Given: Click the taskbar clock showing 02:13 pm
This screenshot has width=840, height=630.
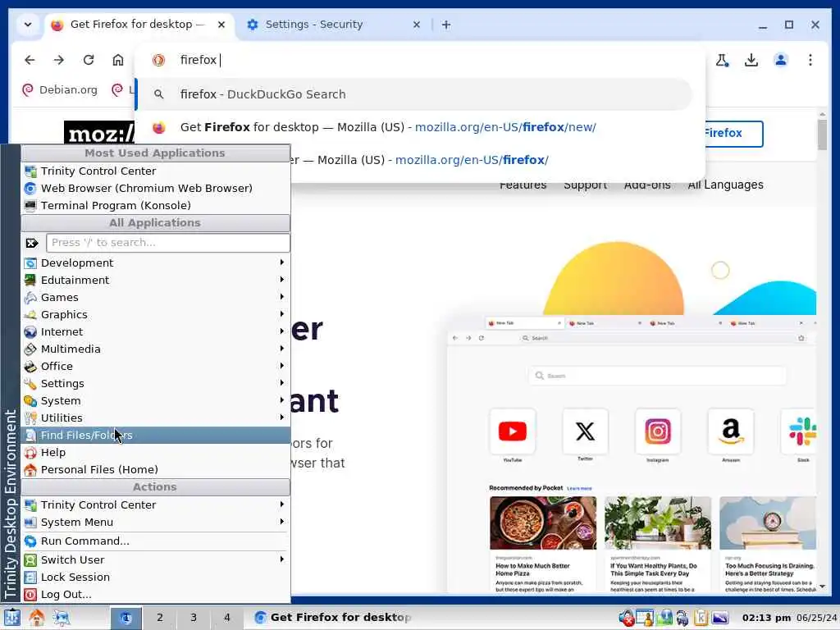Looking at the screenshot, I should pyautogui.click(x=766, y=619).
